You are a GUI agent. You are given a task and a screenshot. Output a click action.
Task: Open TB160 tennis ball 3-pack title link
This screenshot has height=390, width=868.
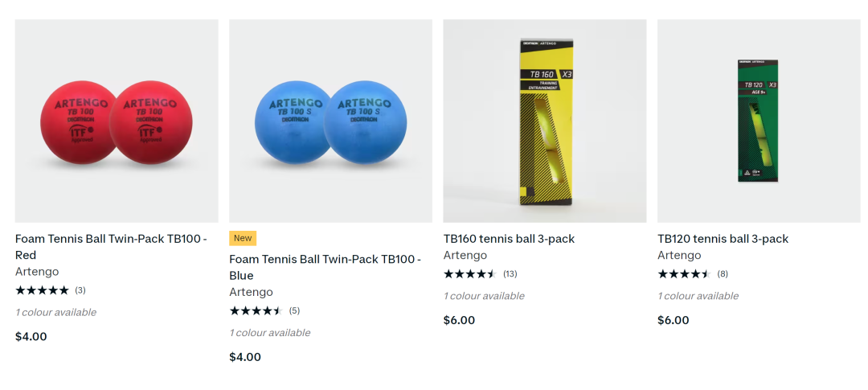coord(510,239)
